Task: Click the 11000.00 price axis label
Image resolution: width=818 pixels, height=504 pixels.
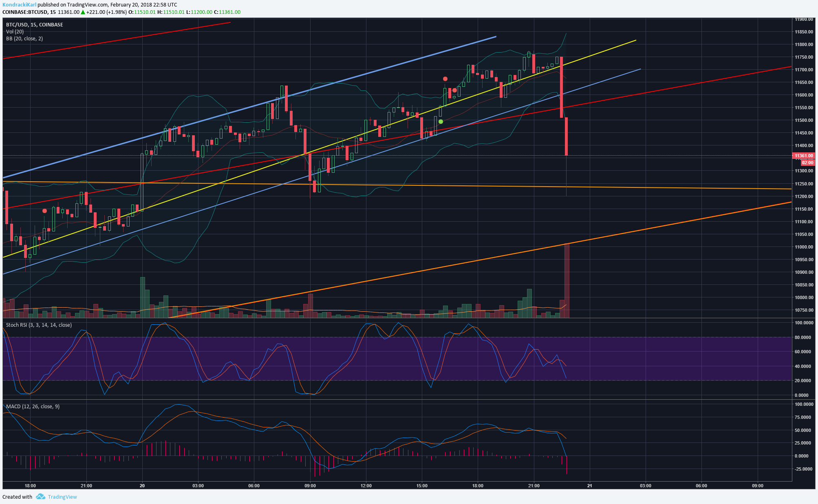Action: click(x=804, y=247)
